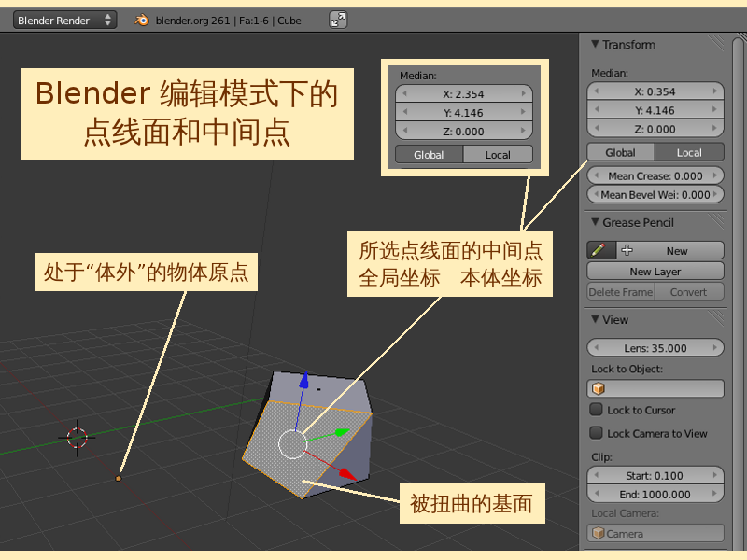Collapse the View panel triangle

pyautogui.click(x=595, y=319)
